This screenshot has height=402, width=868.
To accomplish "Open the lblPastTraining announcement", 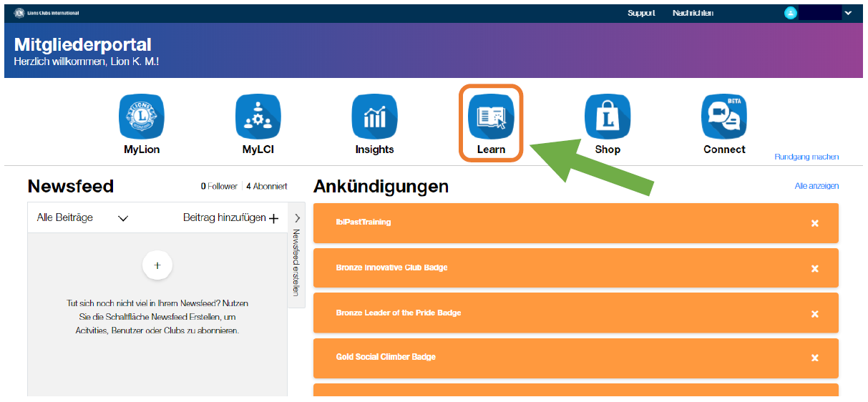I will (x=576, y=223).
